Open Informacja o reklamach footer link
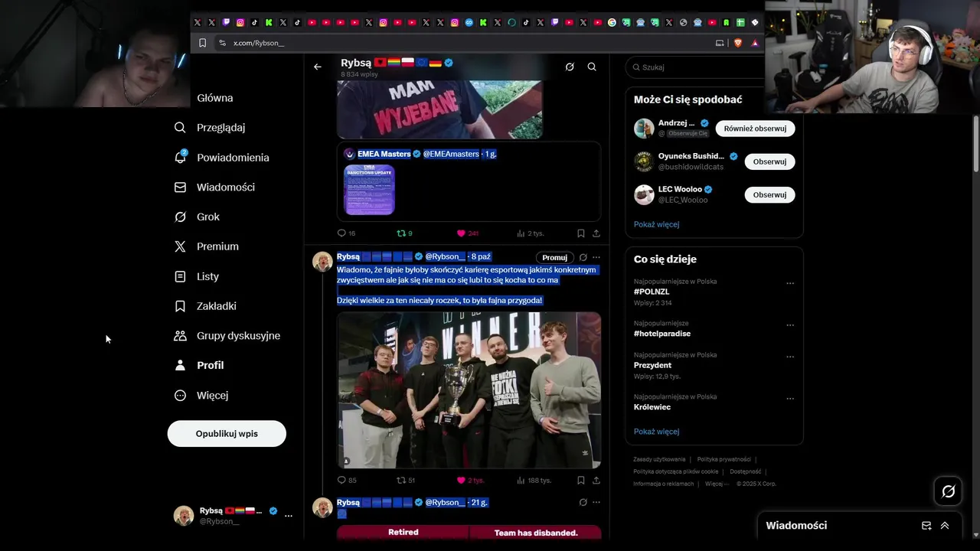This screenshot has height=551, width=980. click(x=663, y=484)
